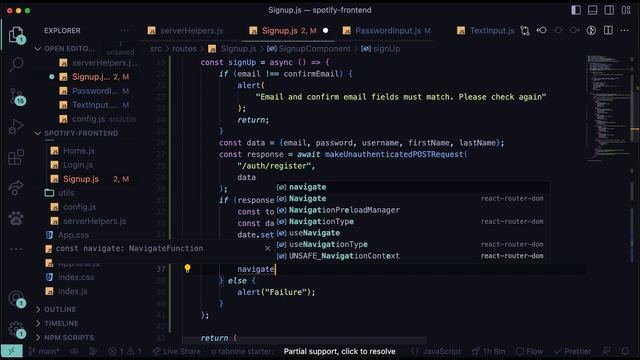
Task: Click the half-filled circle icon in editor toolbar
Action: click(x=591, y=31)
